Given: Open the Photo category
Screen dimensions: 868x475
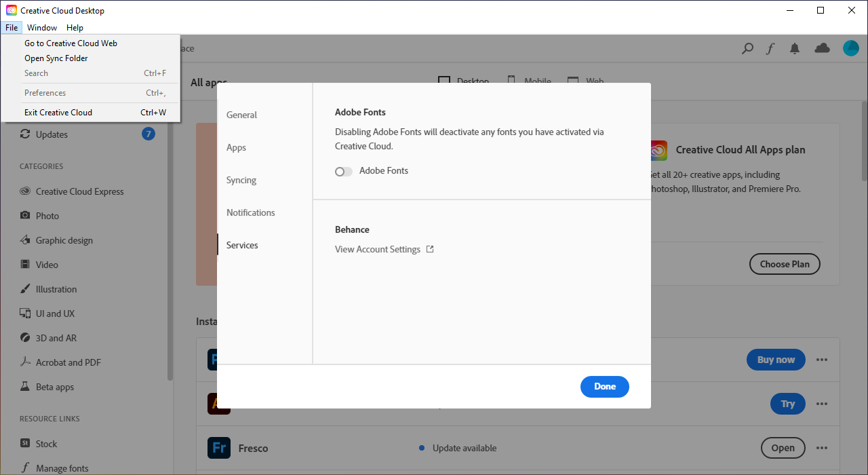Looking at the screenshot, I should pos(47,216).
